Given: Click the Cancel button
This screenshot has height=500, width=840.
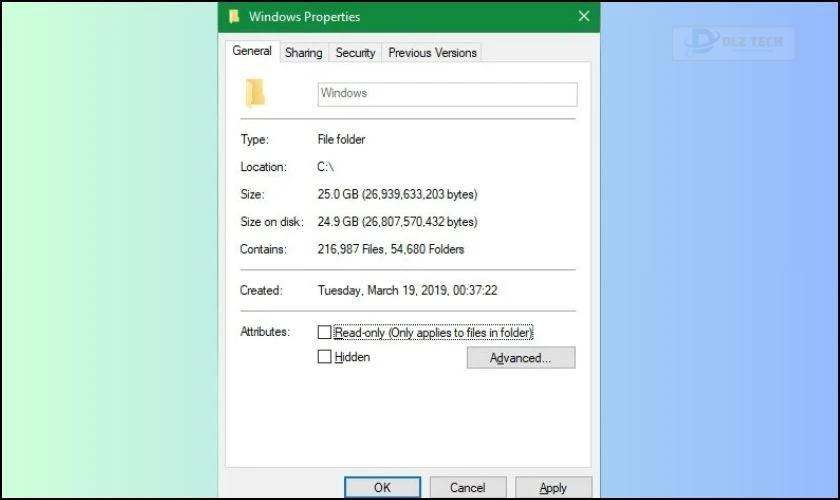Looking at the screenshot, I should click(x=468, y=487).
